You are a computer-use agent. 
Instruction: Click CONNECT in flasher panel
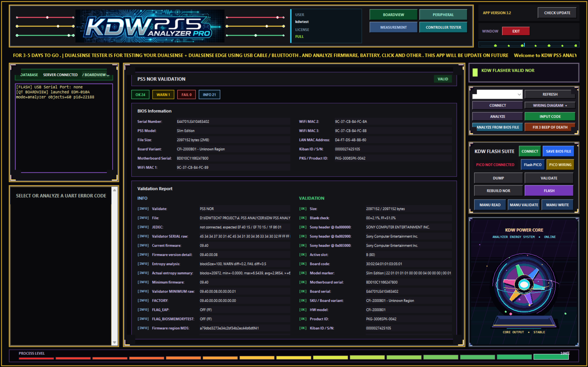click(x=497, y=105)
